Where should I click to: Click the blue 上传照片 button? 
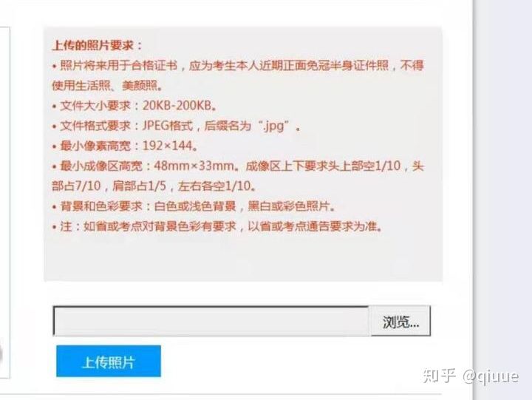pos(108,362)
